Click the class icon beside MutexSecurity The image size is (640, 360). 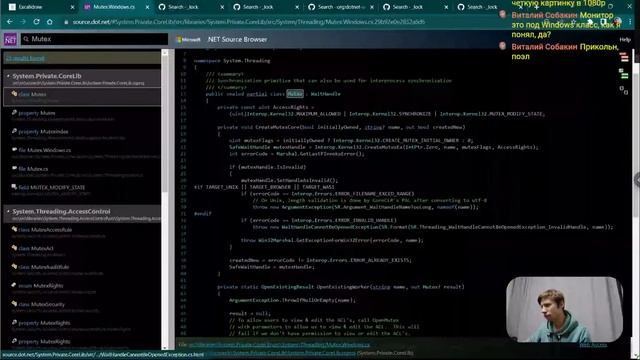tap(14, 304)
